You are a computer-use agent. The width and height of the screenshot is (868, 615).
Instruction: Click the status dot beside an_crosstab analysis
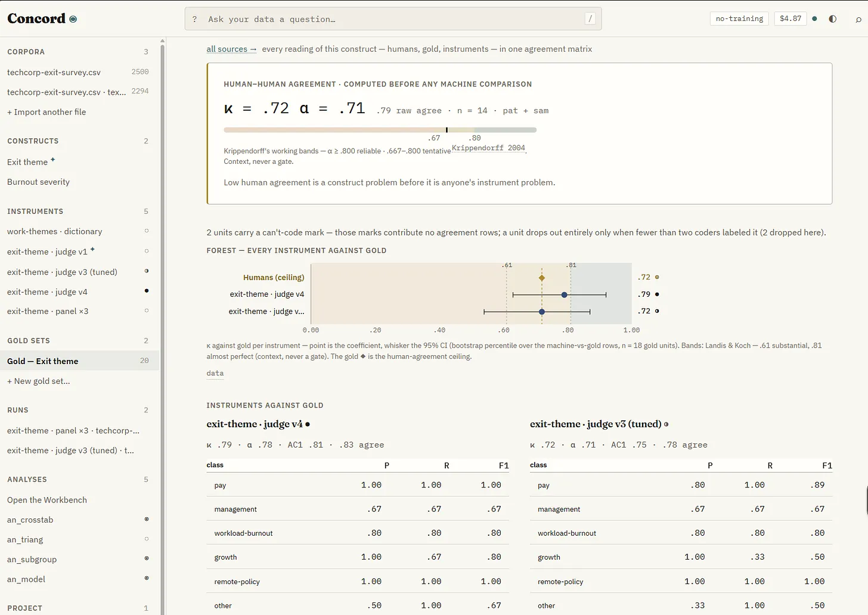(147, 519)
